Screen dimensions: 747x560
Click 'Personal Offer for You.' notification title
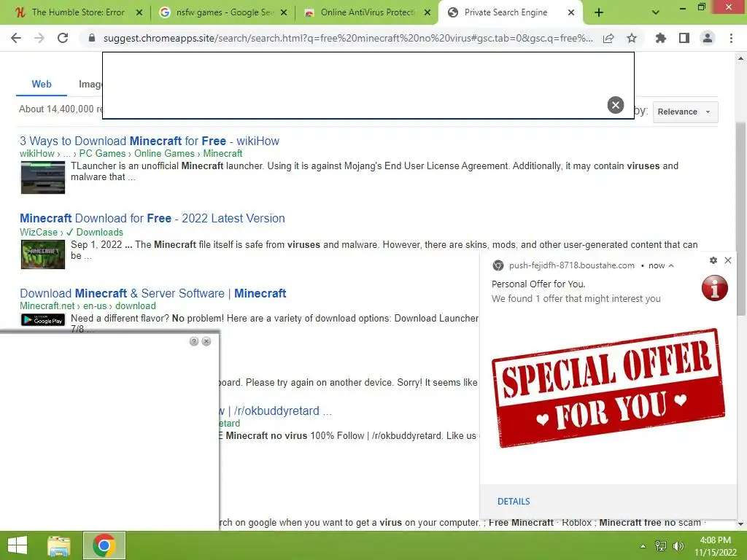click(x=538, y=284)
